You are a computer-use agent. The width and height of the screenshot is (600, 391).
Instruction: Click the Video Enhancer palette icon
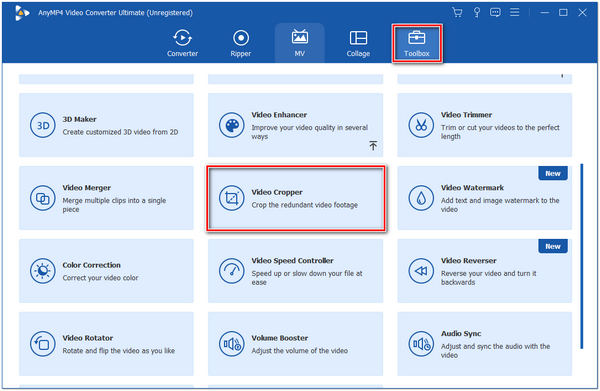pyautogui.click(x=232, y=125)
